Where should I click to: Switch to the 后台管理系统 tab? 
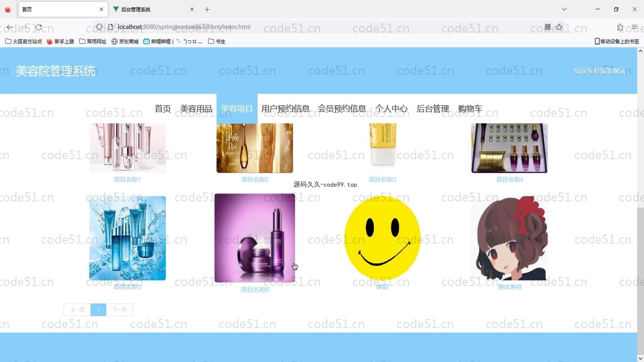pos(154,9)
